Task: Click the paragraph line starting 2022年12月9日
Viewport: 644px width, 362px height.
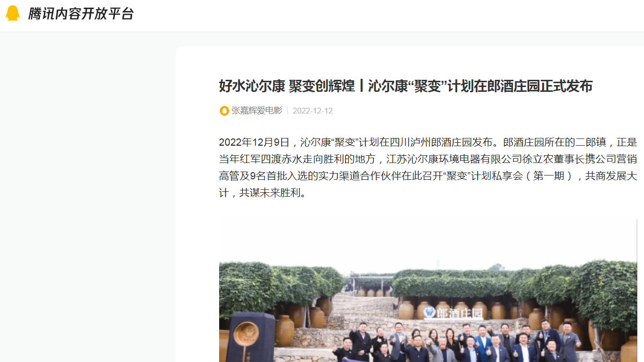Action: pyautogui.click(x=428, y=142)
